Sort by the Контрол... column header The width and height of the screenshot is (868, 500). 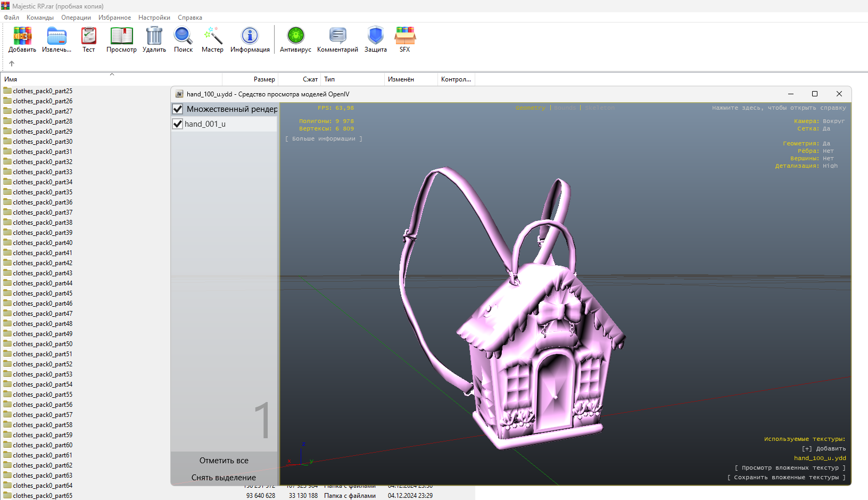point(456,79)
